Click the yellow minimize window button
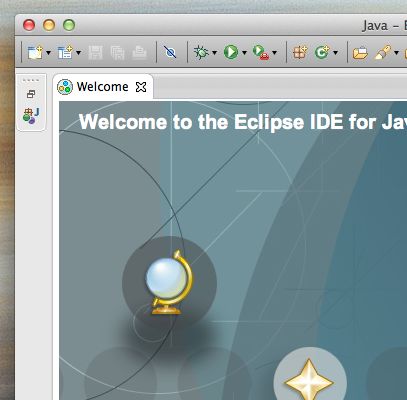Viewport: 407px width, 400px height. (49, 25)
